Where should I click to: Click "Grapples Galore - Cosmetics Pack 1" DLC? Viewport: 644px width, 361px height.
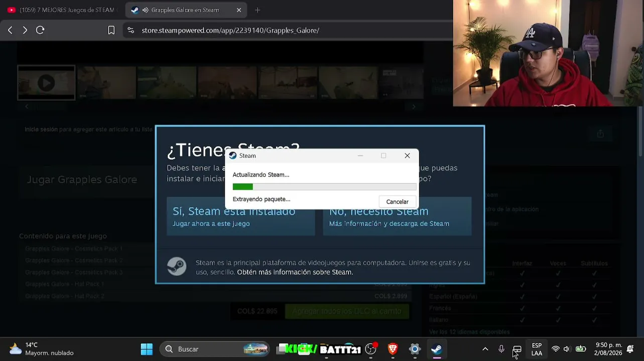click(x=74, y=249)
